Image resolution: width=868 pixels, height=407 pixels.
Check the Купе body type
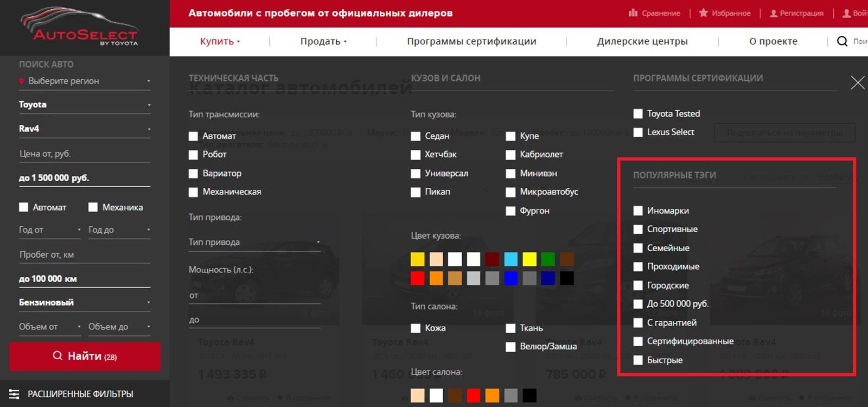click(x=510, y=136)
